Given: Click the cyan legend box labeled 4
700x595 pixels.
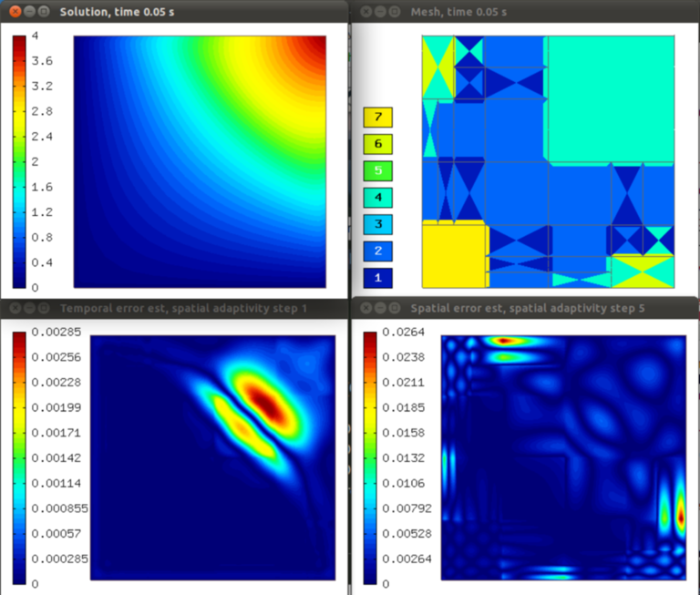Looking at the screenshot, I should pyautogui.click(x=377, y=197).
